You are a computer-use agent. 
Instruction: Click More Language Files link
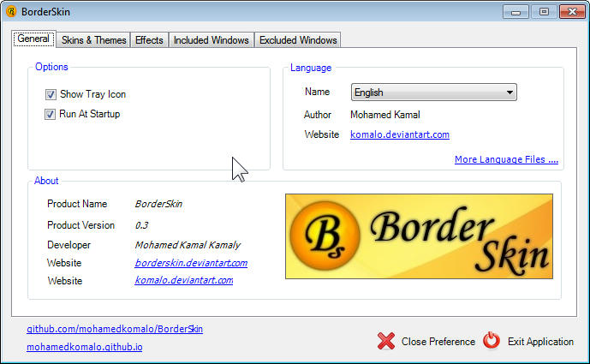(506, 159)
